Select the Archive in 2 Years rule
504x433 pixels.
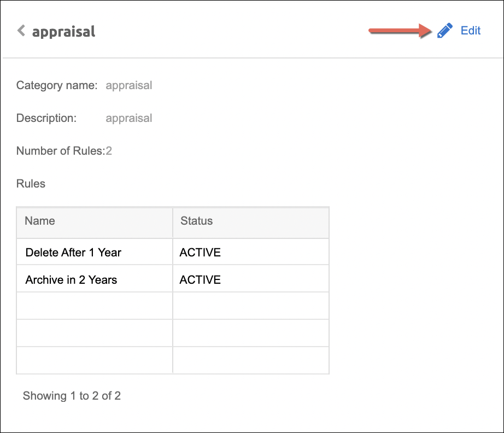71,280
